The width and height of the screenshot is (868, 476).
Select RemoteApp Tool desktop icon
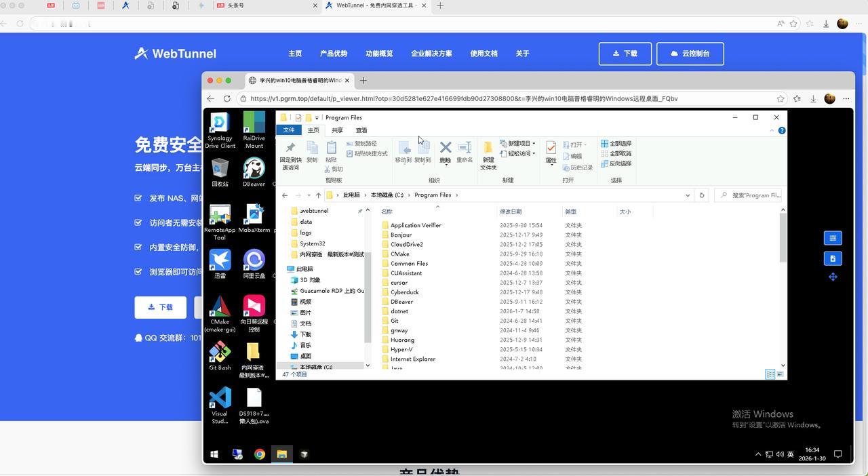(220, 222)
